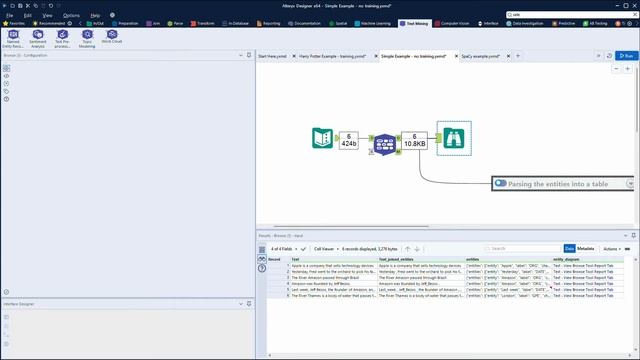Switch to the Computer Vision tool palette tab
This screenshot has height=360, width=640.
[x=452, y=23]
